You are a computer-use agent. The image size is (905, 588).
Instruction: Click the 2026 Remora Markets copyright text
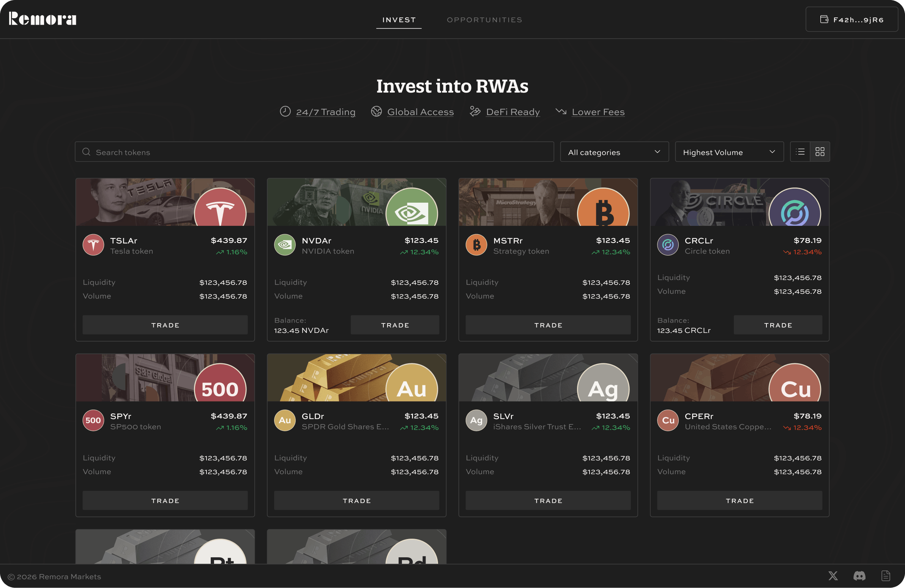pos(54,577)
